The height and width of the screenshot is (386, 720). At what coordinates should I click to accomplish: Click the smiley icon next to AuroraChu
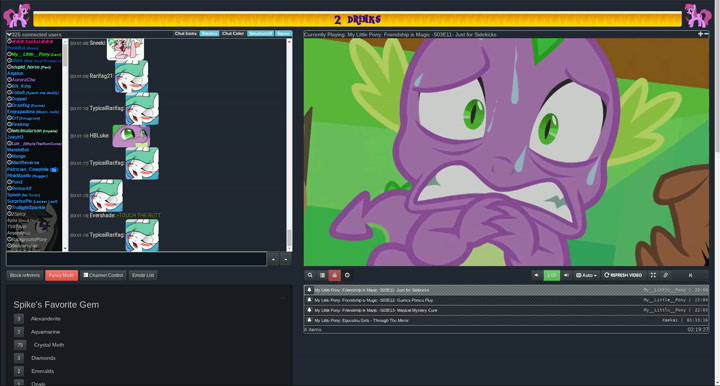coord(9,80)
